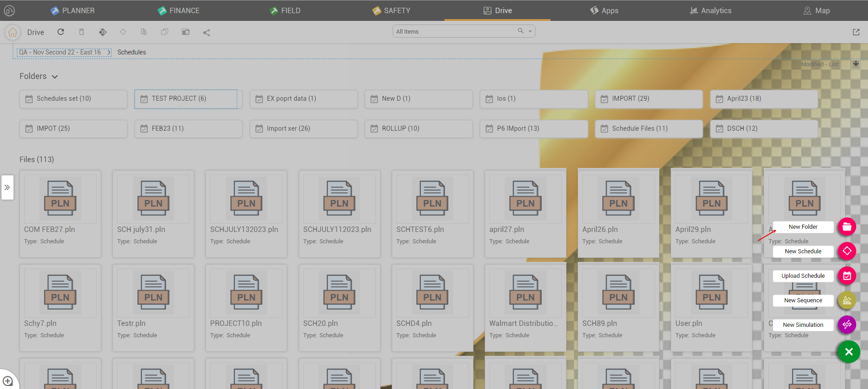The width and height of the screenshot is (868, 389).
Task: Toggle sort direction arrow beside Modified - List
Action: 855,64
